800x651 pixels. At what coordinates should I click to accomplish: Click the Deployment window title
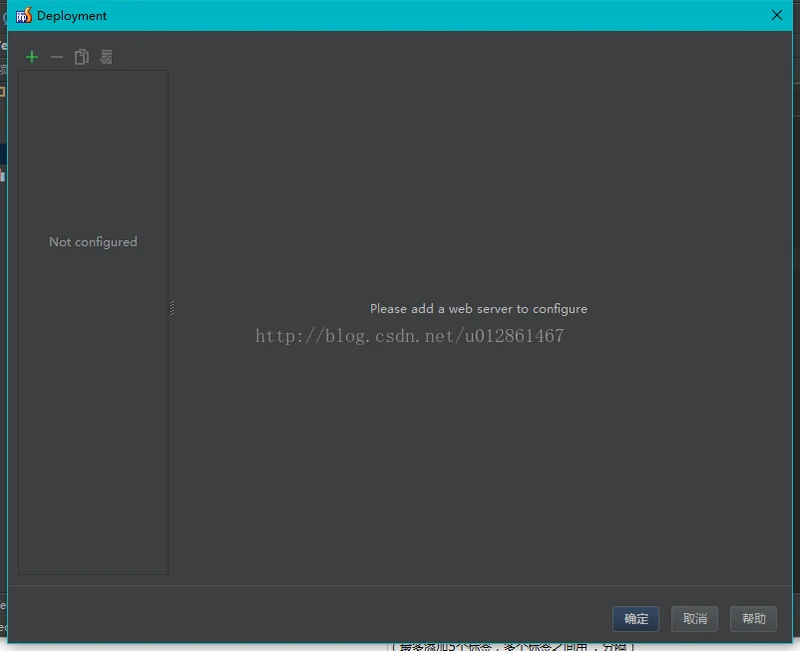coord(72,16)
